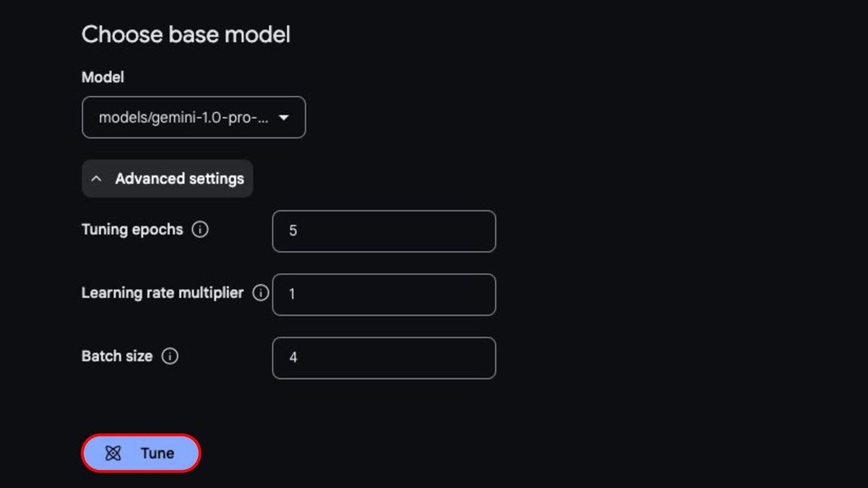Focus the Batch size input field
The height and width of the screenshot is (488, 868).
[x=384, y=358]
